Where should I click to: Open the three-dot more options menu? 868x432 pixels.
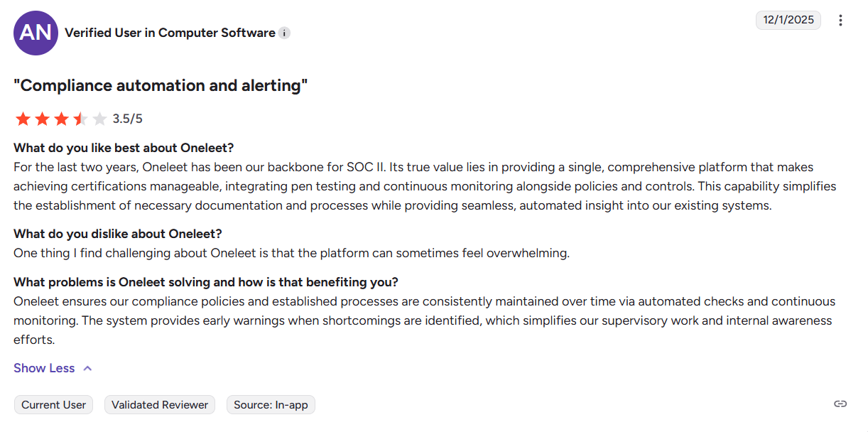(840, 20)
